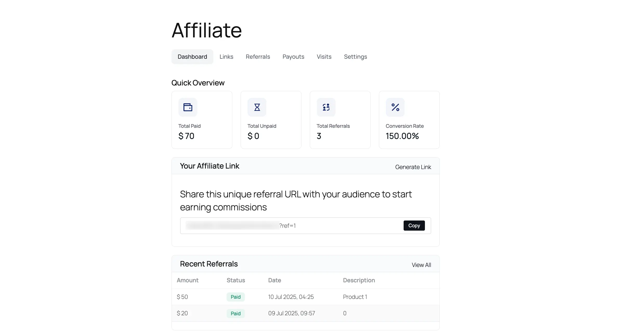Copy the affiliate referral URL

(x=414, y=225)
